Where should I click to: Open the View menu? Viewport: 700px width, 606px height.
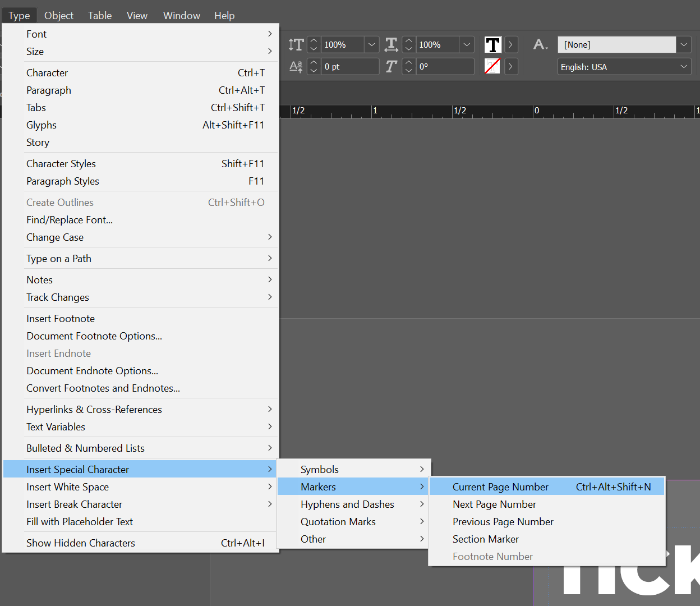[x=137, y=15]
